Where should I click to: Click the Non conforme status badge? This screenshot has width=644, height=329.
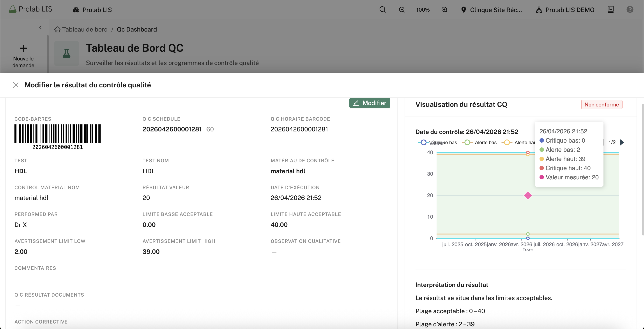pos(602,104)
